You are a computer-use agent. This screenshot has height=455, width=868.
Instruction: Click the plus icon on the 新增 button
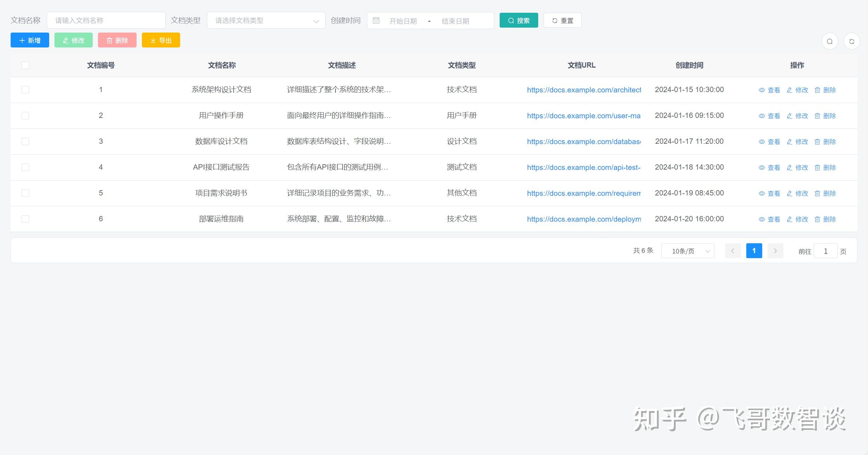[21, 40]
